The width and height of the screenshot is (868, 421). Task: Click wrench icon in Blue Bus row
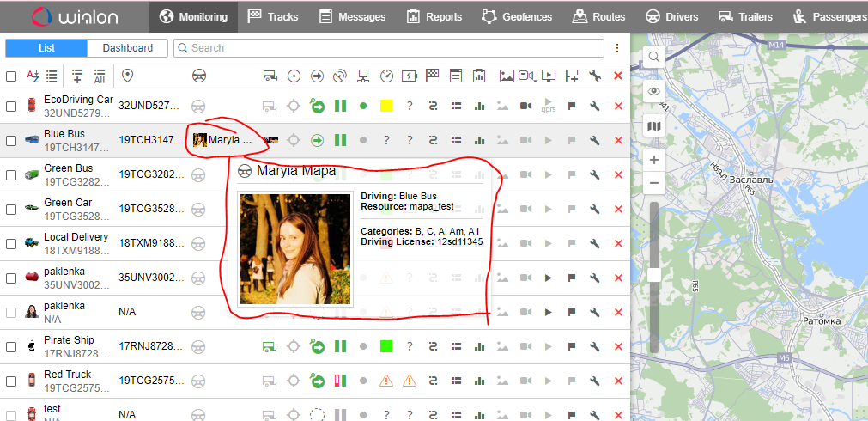[594, 140]
